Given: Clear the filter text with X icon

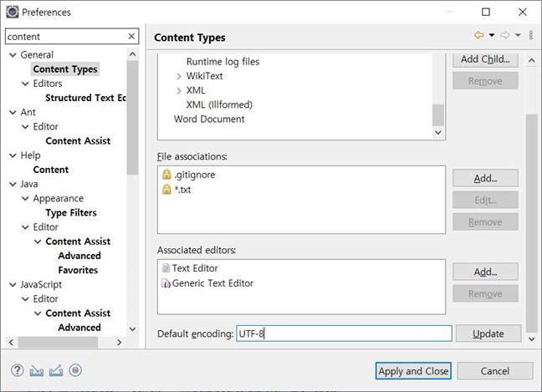Looking at the screenshot, I should [x=131, y=37].
